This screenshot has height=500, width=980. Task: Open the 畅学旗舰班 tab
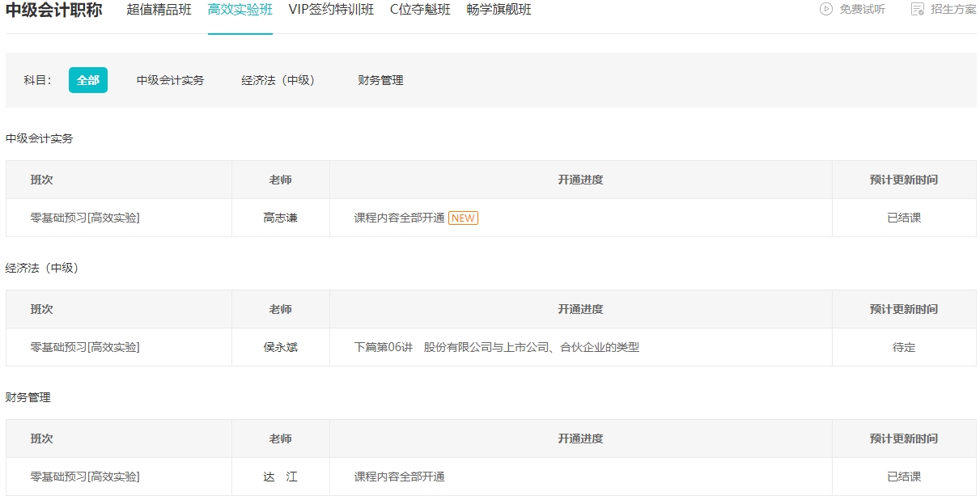499,10
